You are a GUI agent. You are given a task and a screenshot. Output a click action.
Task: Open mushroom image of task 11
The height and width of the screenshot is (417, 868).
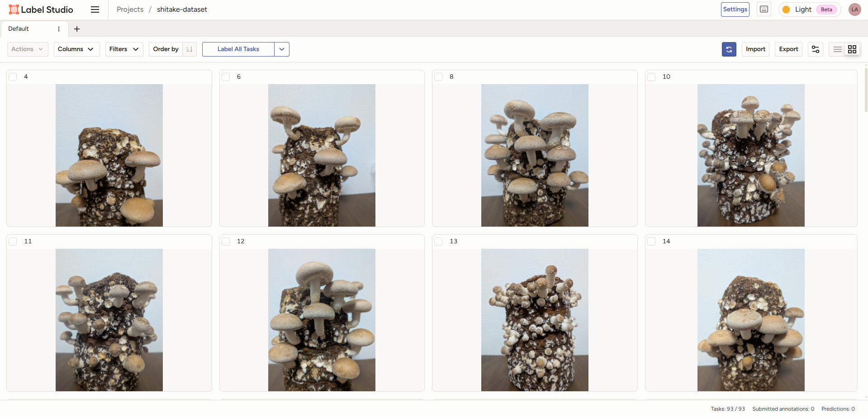109,320
